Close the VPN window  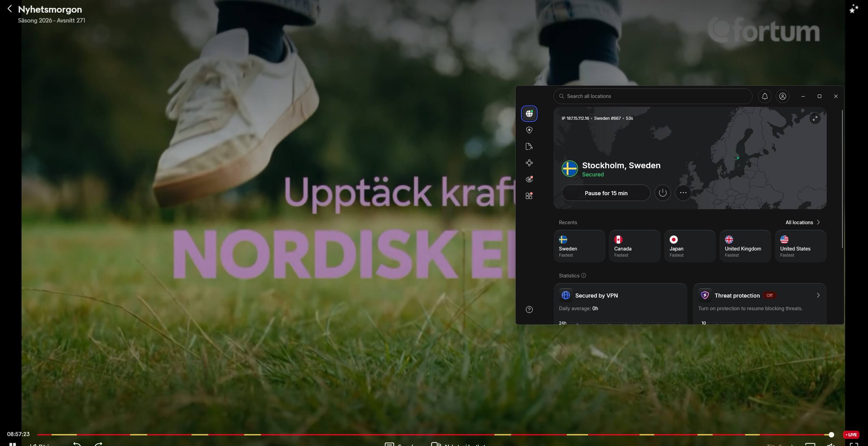(x=836, y=96)
